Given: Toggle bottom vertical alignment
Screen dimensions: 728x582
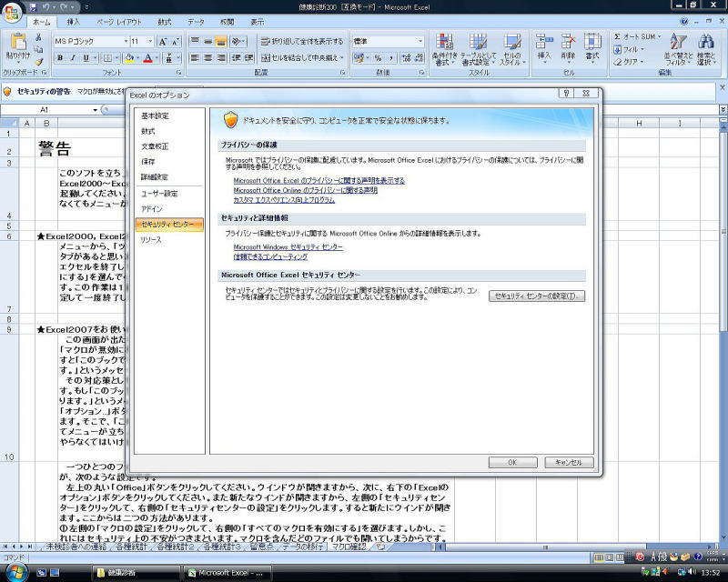Looking at the screenshot, I should point(221,42).
